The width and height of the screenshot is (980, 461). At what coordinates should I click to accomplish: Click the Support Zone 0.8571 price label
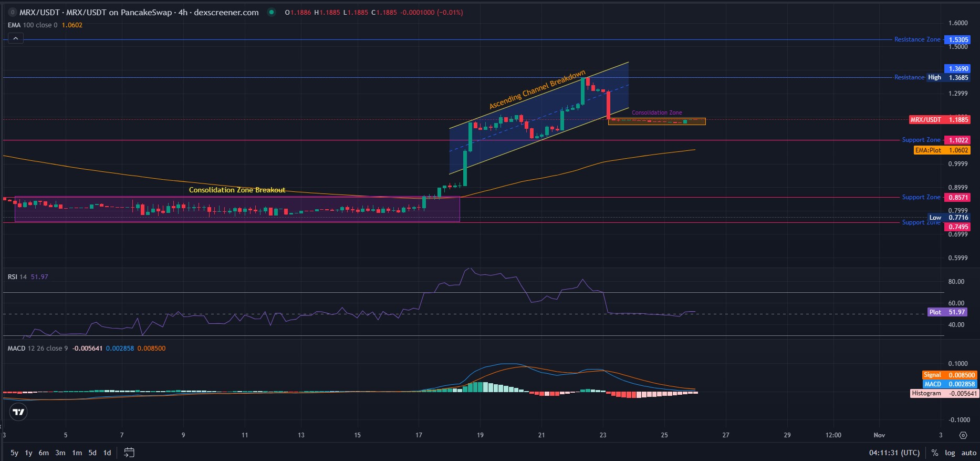click(x=957, y=197)
